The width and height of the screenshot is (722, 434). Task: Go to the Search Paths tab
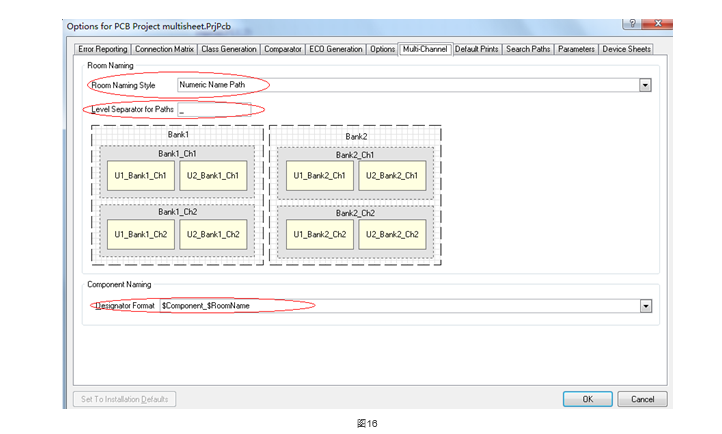[528, 49]
